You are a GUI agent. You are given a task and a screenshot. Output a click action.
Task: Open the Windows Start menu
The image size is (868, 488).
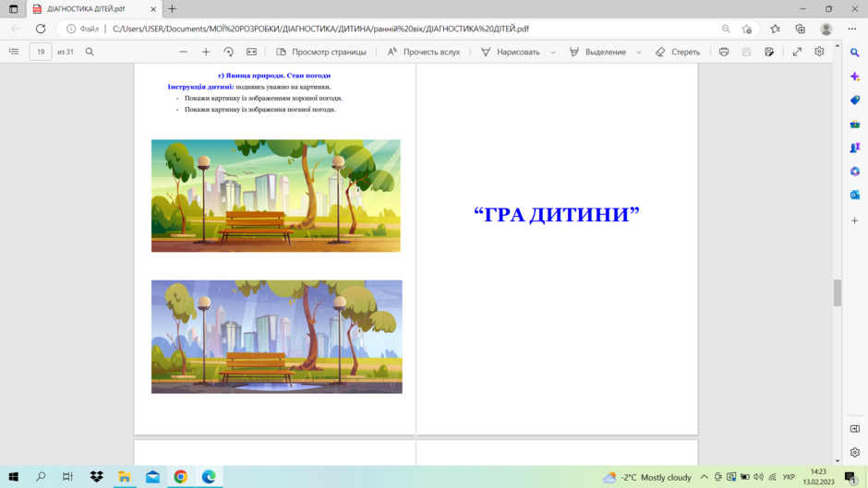click(x=13, y=477)
